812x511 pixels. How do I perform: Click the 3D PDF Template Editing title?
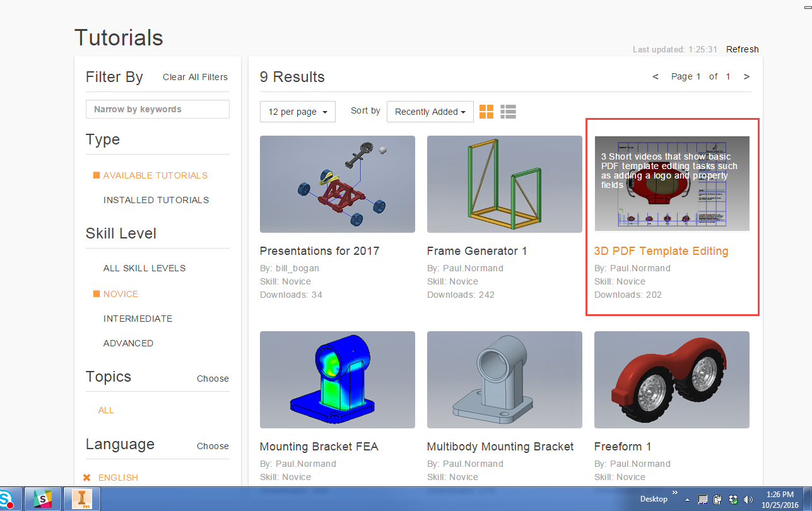point(661,251)
